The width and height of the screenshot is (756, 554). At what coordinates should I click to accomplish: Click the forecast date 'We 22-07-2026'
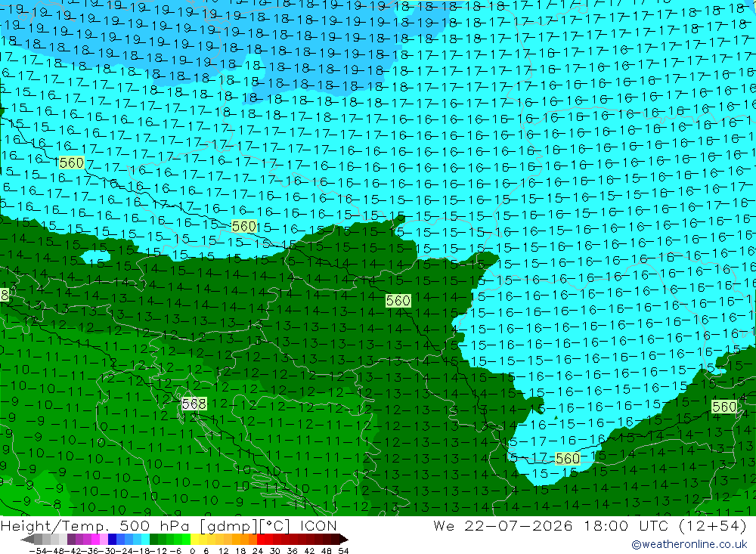503,525
